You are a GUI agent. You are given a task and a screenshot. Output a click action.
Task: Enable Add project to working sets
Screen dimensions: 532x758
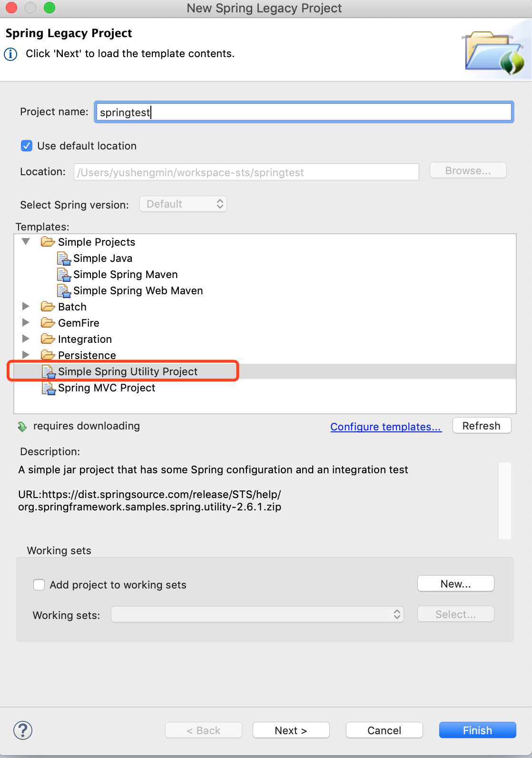coord(39,585)
